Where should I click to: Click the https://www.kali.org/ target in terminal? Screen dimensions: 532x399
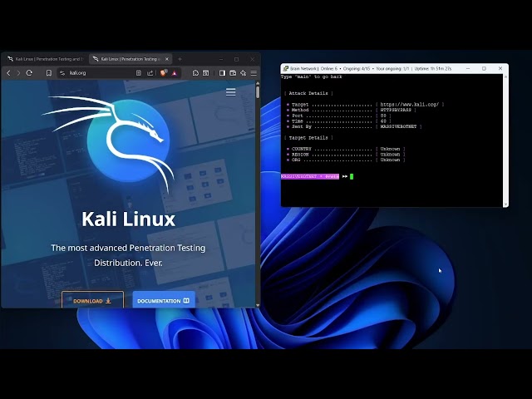pos(410,105)
